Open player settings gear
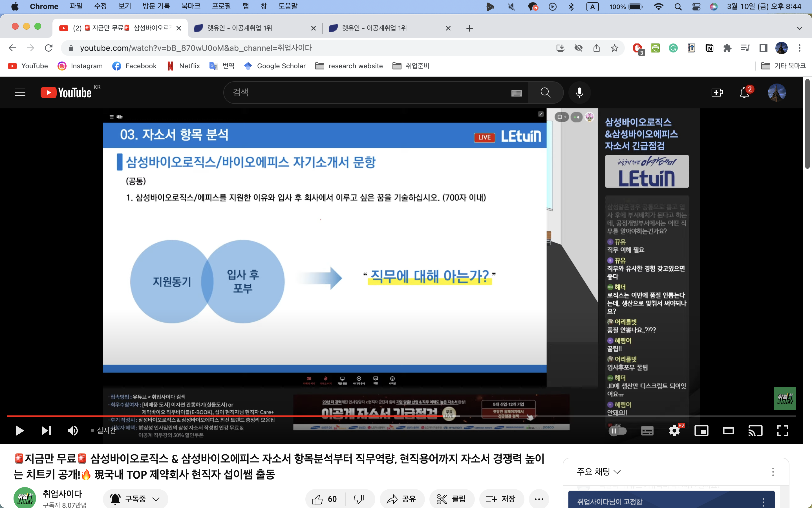Viewport: 812px width, 508px height. pos(674,431)
